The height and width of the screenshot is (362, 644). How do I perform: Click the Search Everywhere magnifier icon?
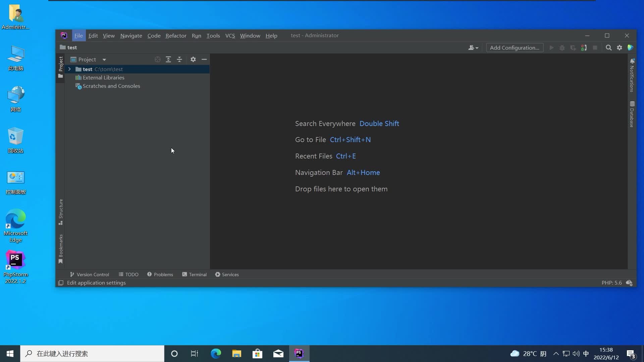point(608,48)
